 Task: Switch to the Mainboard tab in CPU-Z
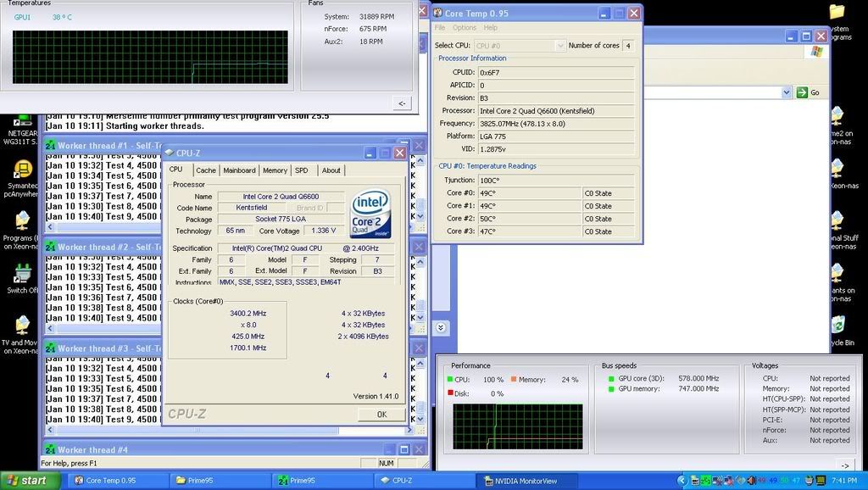(x=239, y=170)
